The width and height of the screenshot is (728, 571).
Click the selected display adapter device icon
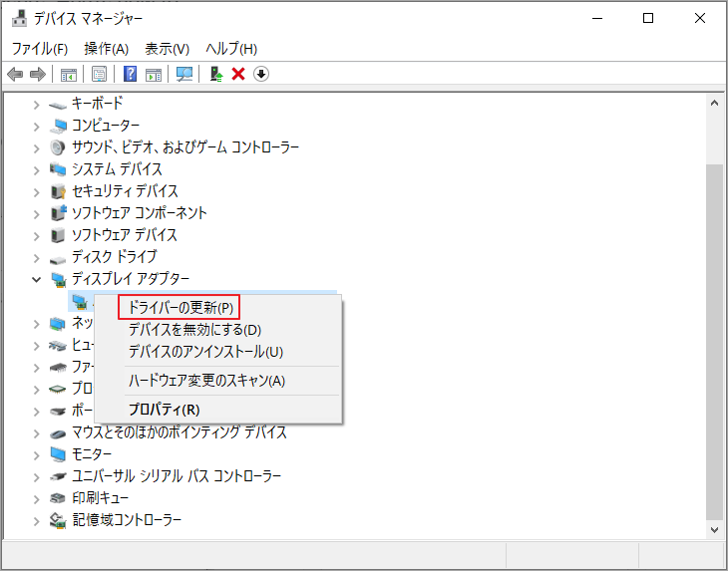[81, 302]
